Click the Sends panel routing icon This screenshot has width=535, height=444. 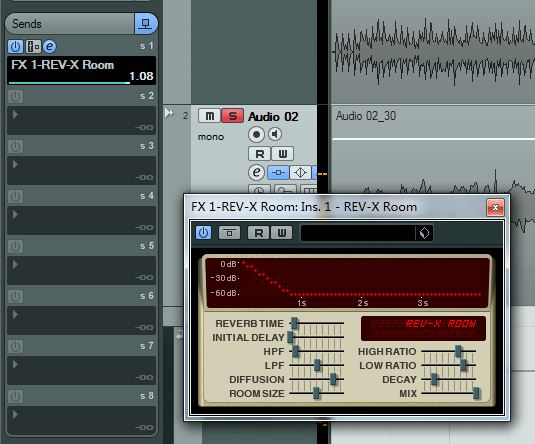[146, 24]
